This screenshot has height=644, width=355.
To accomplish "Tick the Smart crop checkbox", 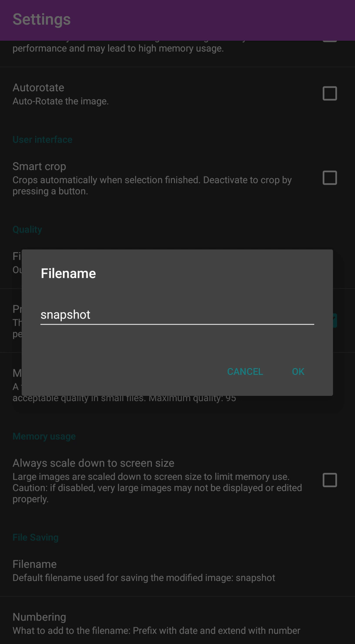I will [x=330, y=178].
